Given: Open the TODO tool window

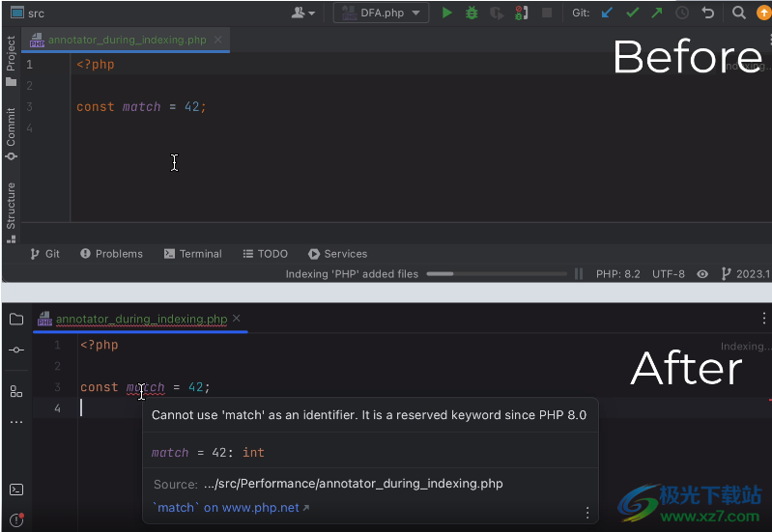Looking at the screenshot, I should point(266,254).
